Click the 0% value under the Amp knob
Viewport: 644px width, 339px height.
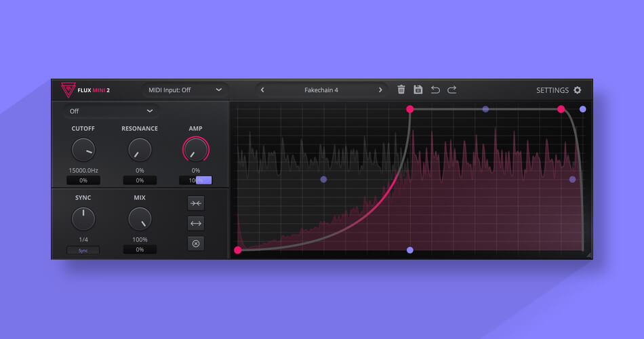tap(195, 170)
